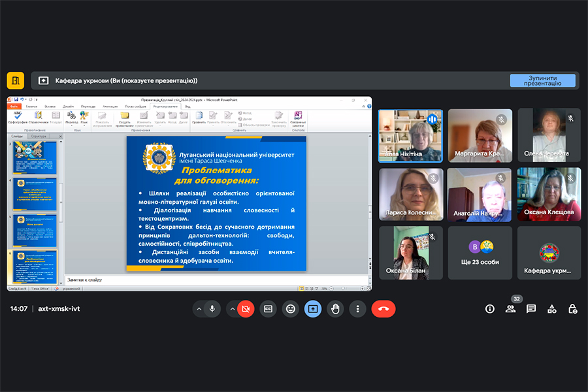Select Алла Нікітіна's video tile
Viewport: 588px width, 392px height.
(411, 136)
